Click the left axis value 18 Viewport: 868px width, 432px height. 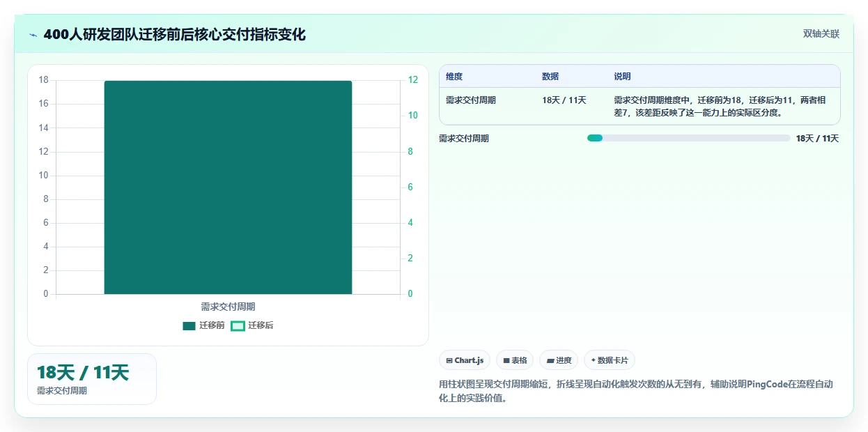tap(43, 80)
